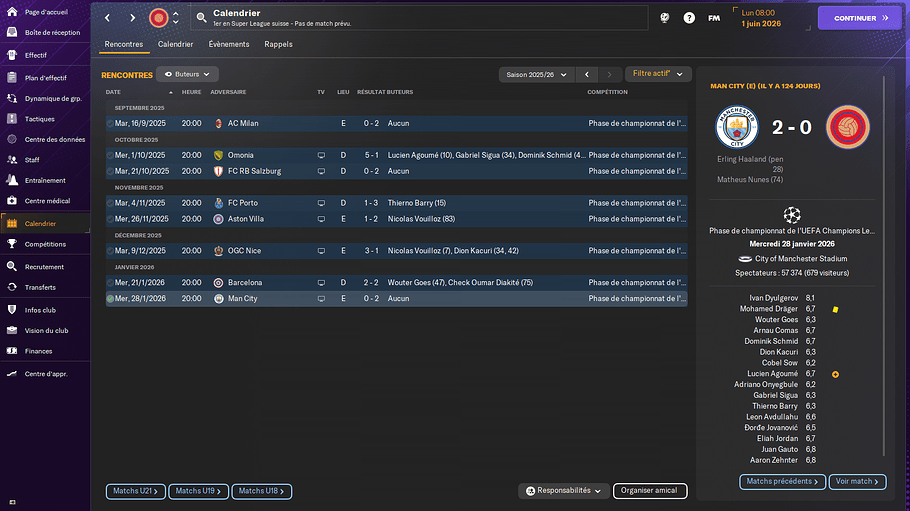Toggle the tick on Omonia row
This screenshot has width=910, height=511.
point(110,156)
